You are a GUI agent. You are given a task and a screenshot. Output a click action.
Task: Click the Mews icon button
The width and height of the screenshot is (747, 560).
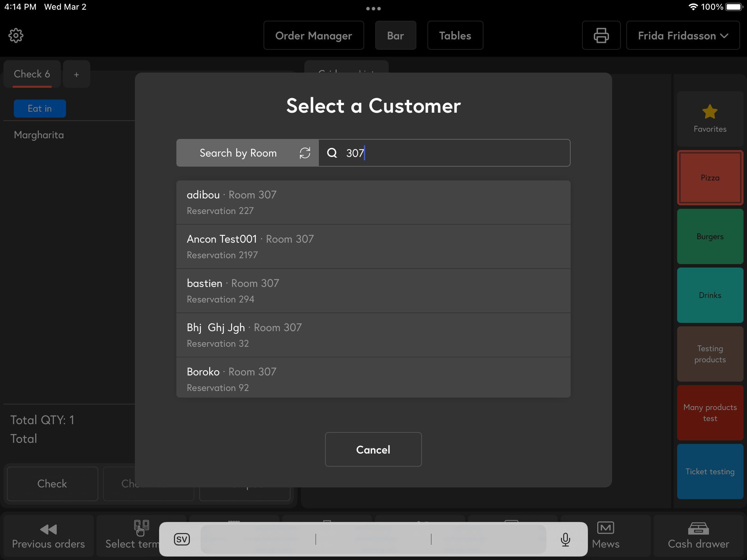click(x=605, y=535)
